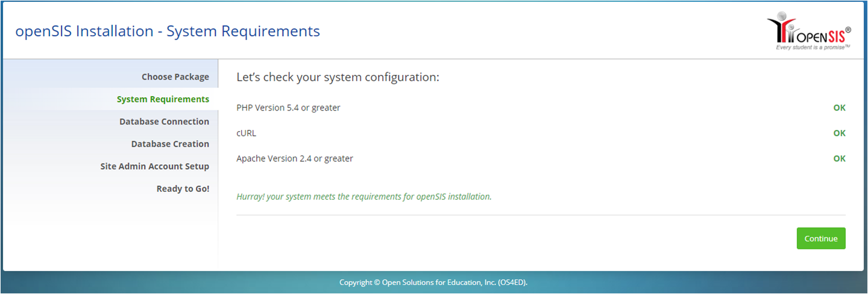This screenshot has width=868, height=294.
Task: Click the page title openSIS Installation
Action: click(168, 31)
